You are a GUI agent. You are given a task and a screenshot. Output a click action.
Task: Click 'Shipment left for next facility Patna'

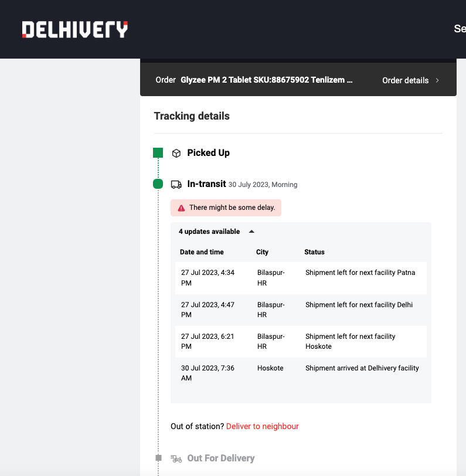point(360,273)
